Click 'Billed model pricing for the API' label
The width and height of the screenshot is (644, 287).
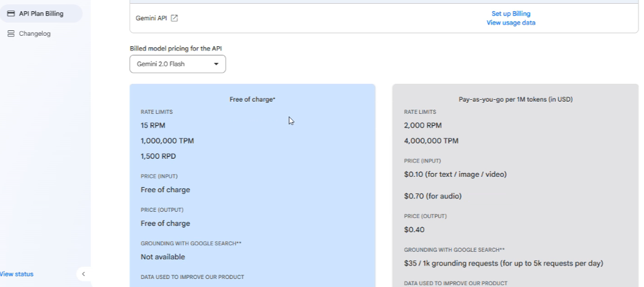(x=176, y=49)
